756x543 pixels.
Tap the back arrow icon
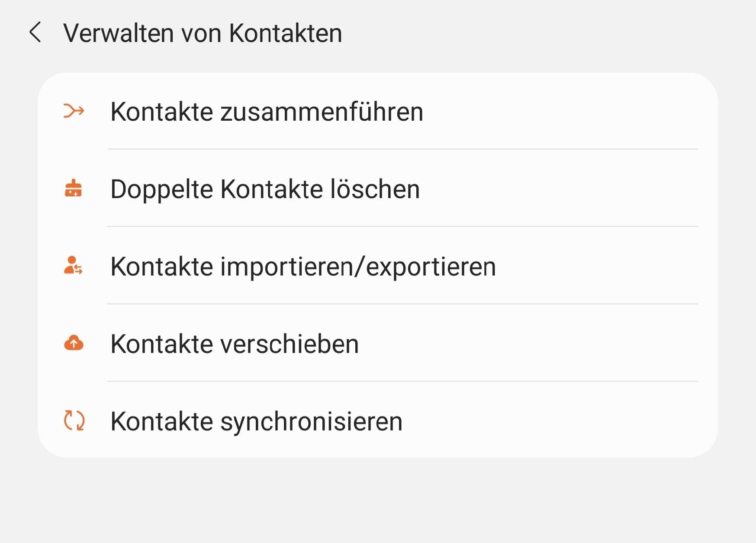pyautogui.click(x=35, y=32)
